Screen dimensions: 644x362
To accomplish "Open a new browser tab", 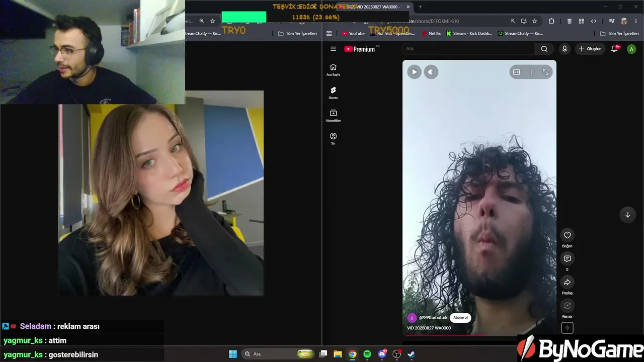I will pyautogui.click(x=420, y=7).
